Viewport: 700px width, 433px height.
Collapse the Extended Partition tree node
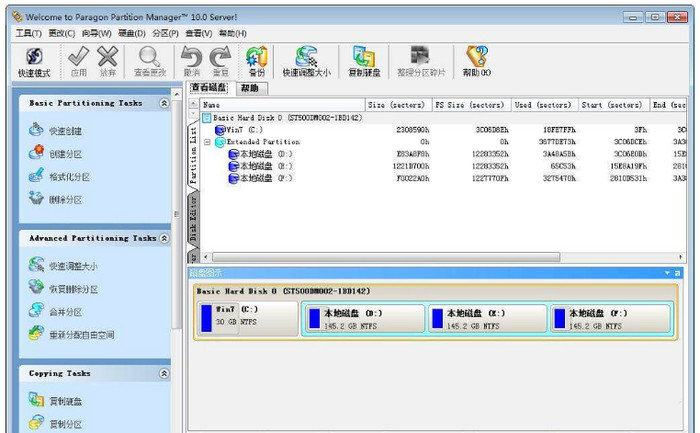pyautogui.click(x=207, y=142)
